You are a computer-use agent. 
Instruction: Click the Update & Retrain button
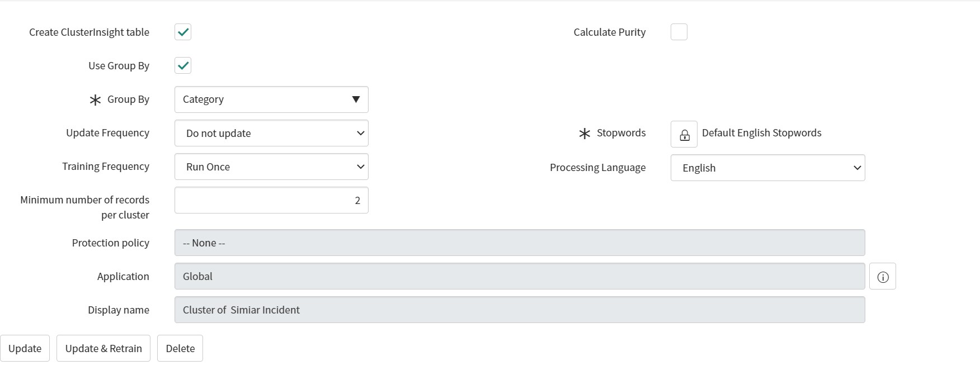coord(103,348)
